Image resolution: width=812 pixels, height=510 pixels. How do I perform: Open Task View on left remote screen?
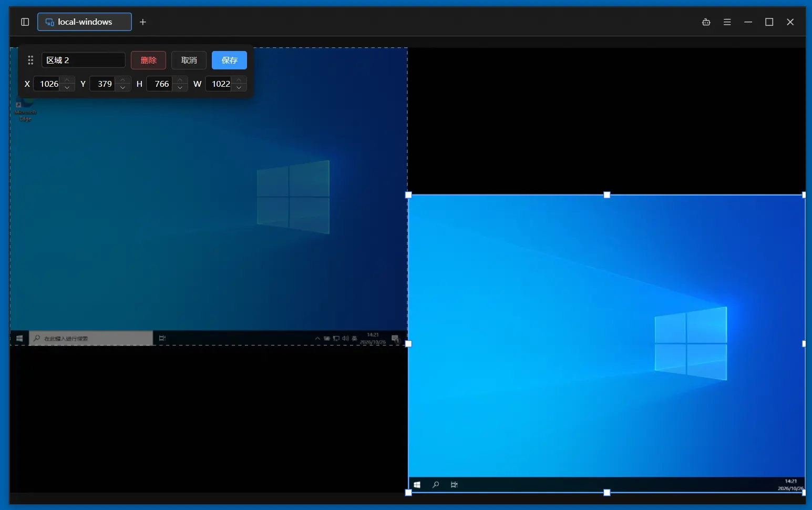[162, 339]
